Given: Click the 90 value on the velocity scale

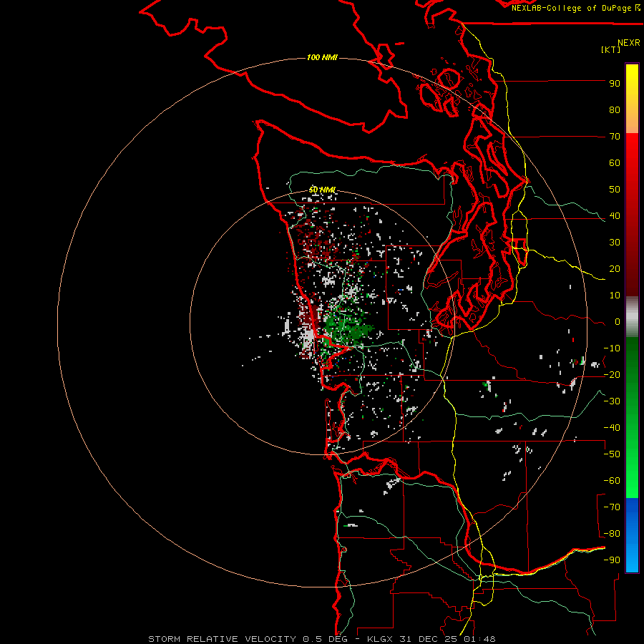Looking at the screenshot, I should click(615, 84).
